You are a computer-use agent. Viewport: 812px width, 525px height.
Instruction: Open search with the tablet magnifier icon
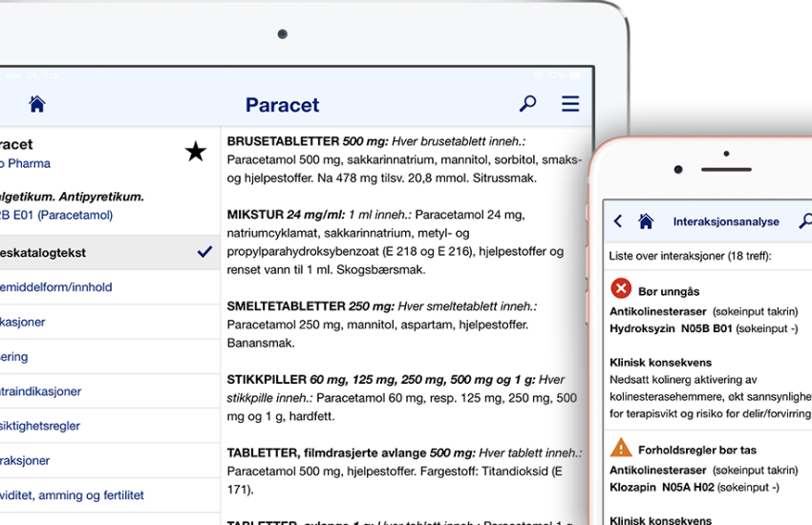527,103
